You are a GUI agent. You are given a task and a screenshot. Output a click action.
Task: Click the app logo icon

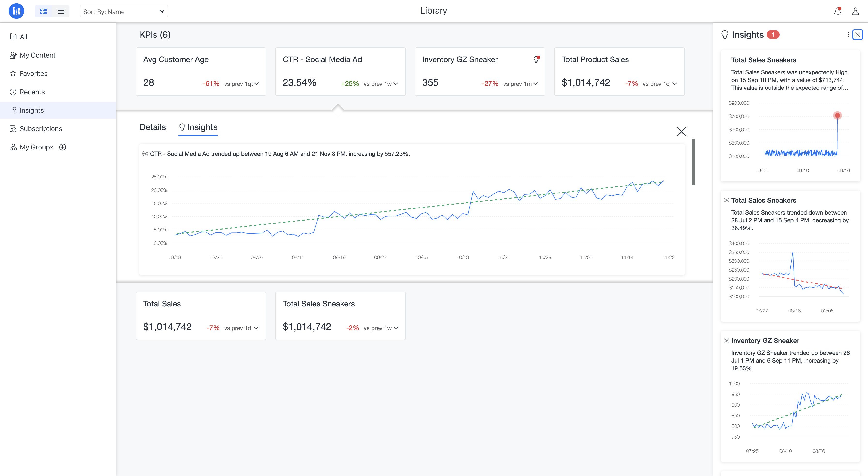(16, 11)
